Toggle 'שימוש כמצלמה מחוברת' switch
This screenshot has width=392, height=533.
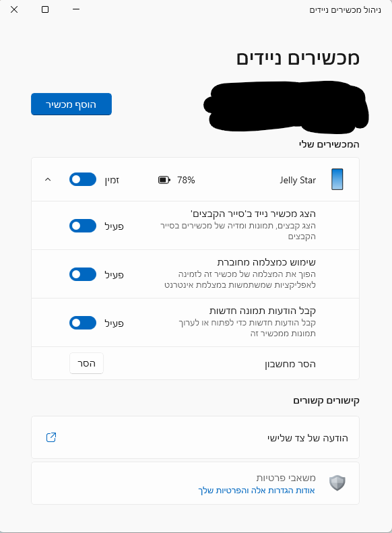83,274
